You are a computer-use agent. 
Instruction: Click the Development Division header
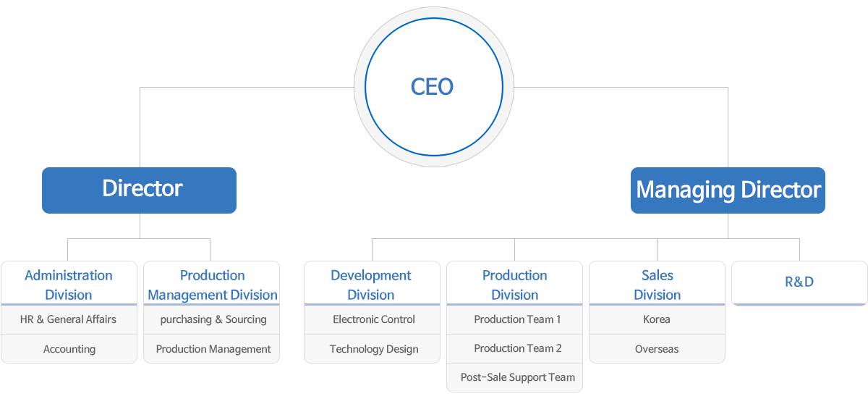click(371, 284)
